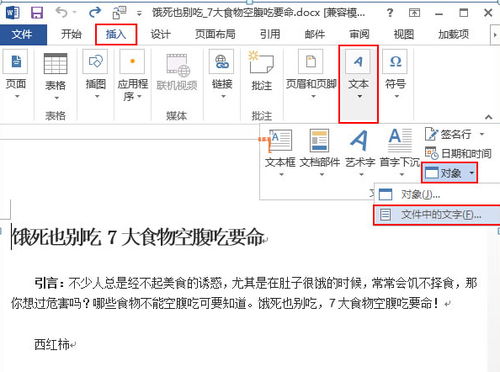Viewport: 500px width, 372px height.
Task: Expand the 签名行 dropdown arrow
Action: (482, 134)
